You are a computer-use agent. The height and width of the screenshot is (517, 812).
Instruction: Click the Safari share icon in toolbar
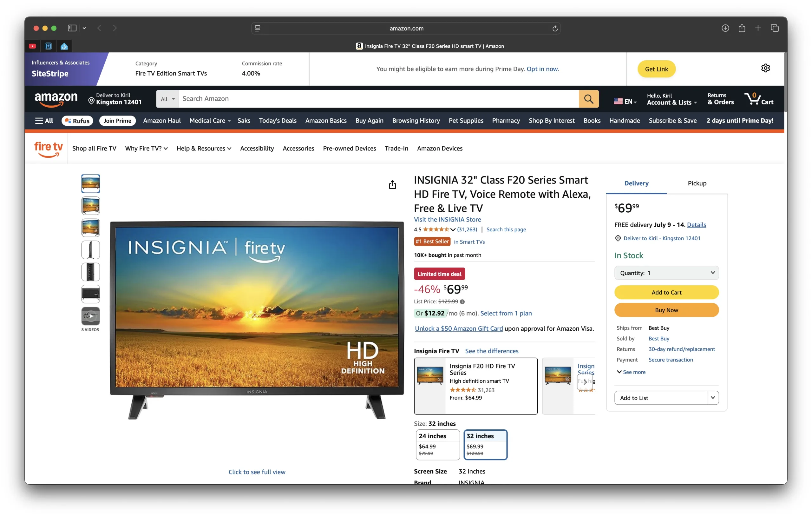point(742,28)
